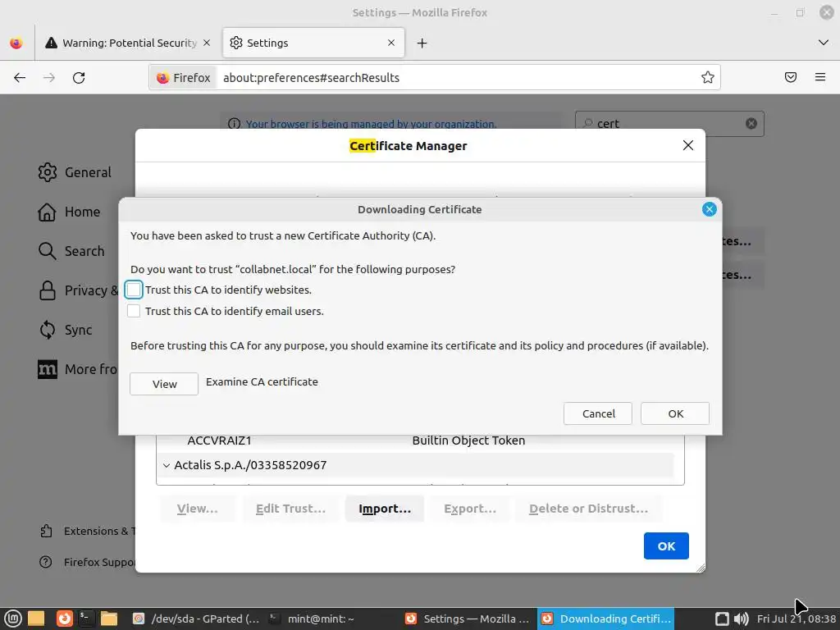Switch to the Warning: Potential Security tab
The height and width of the screenshot is (630, 840).
tap(129, 43)
